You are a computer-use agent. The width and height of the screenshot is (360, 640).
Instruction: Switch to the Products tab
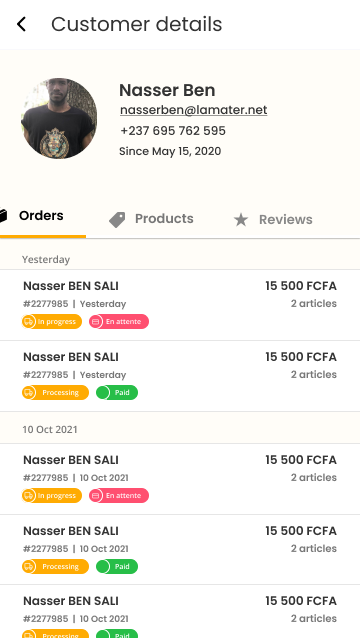click(151, 219)
